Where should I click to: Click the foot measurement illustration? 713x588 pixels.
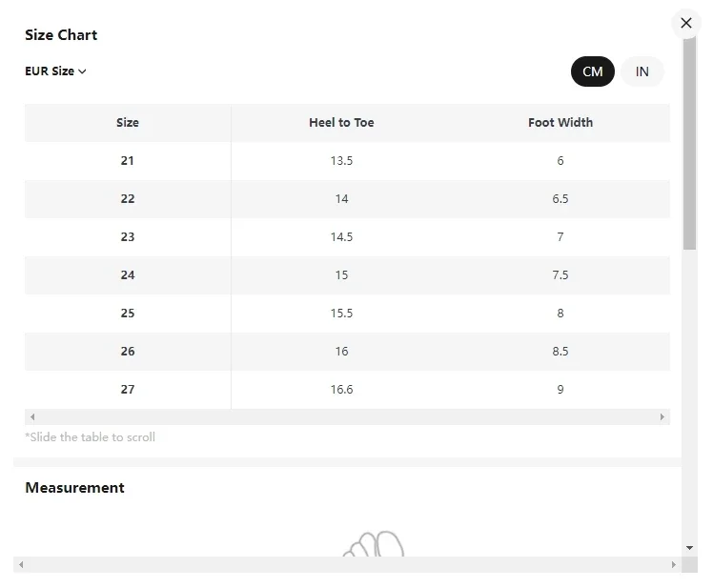[x=374, y=543]
